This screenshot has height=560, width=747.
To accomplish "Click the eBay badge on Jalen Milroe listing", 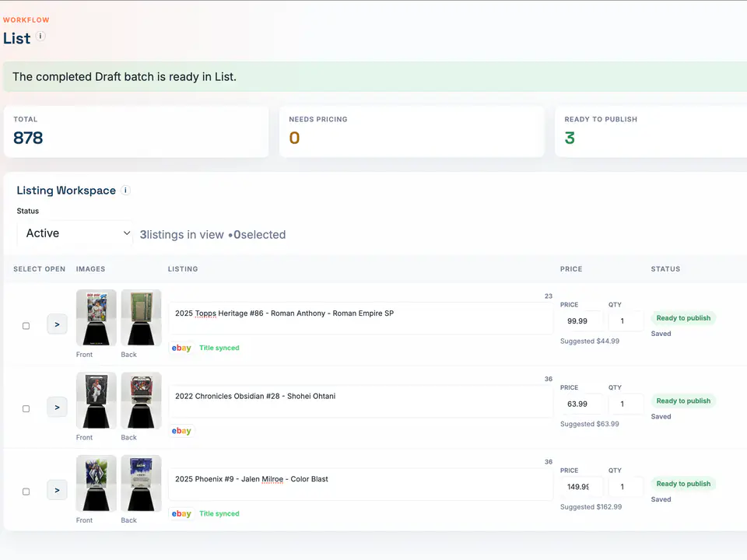I will coord(181,514).
